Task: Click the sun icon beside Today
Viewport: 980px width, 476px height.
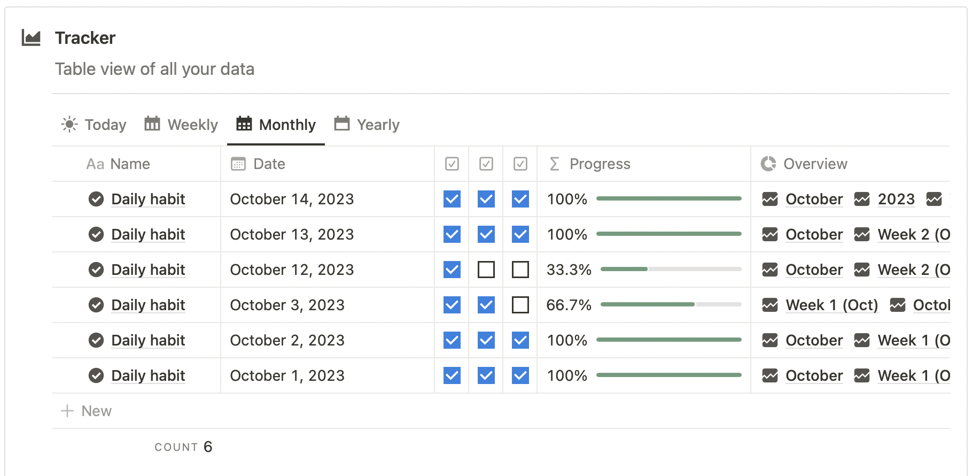Action: point(69,125)
